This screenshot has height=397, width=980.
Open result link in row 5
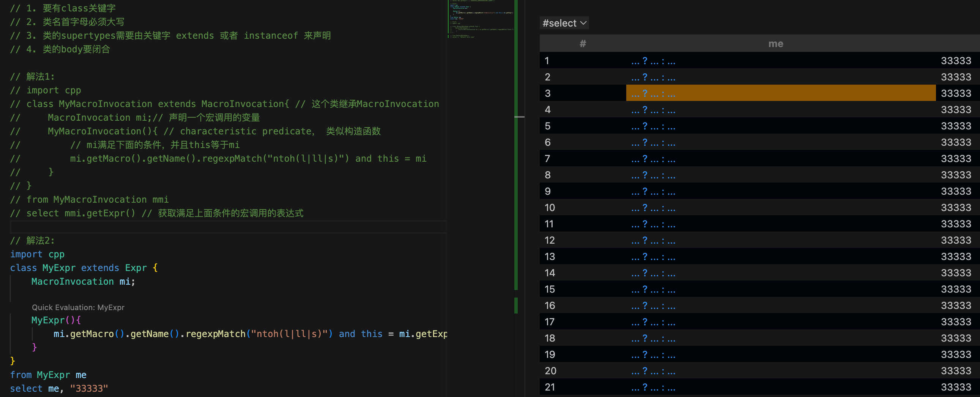point(653,126)
